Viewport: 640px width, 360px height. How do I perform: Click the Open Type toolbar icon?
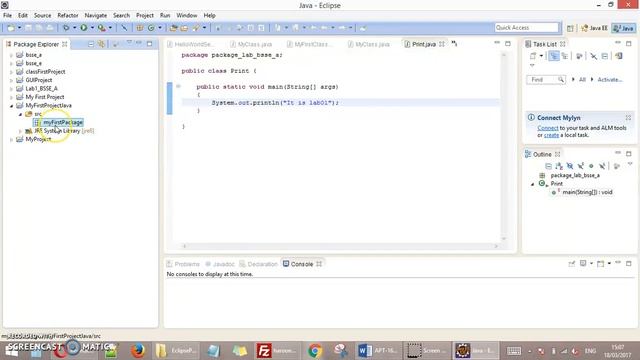[x=173, y=28]
